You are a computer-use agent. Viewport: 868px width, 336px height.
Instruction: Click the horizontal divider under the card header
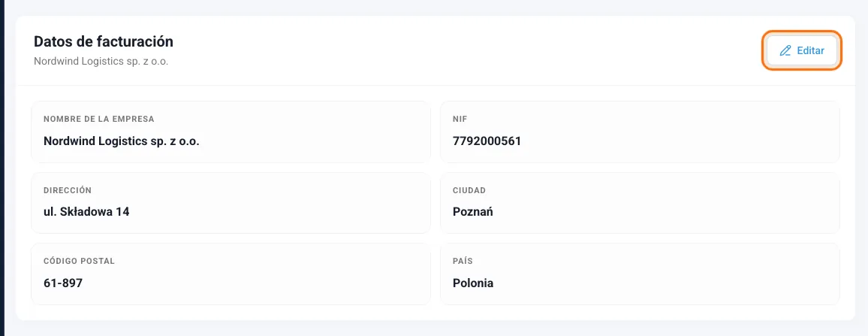(x=436, y=85)
